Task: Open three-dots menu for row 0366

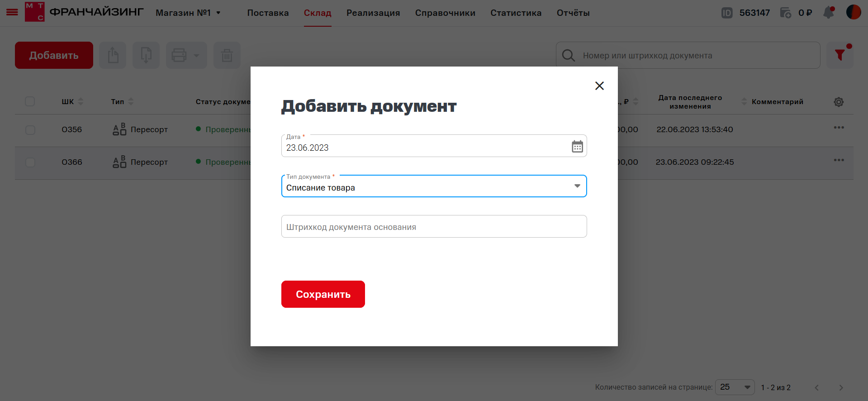Action: click(x=839, y=160)
